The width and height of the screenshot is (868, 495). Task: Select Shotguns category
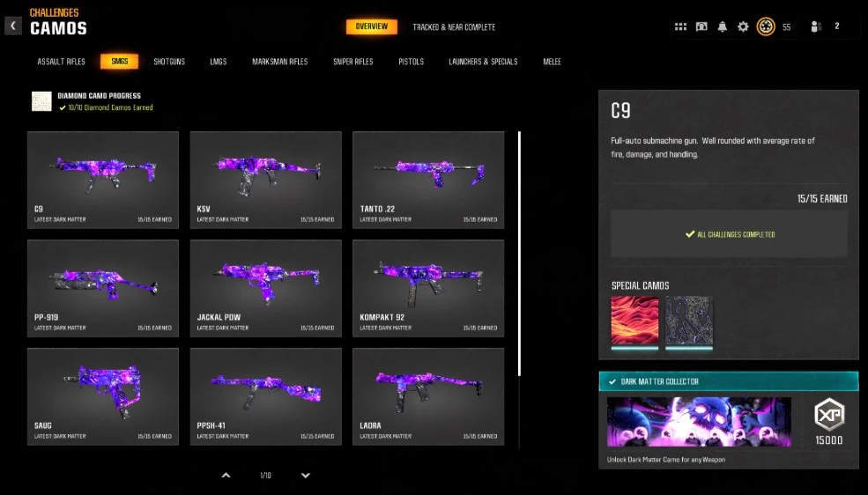coord(169,62)
